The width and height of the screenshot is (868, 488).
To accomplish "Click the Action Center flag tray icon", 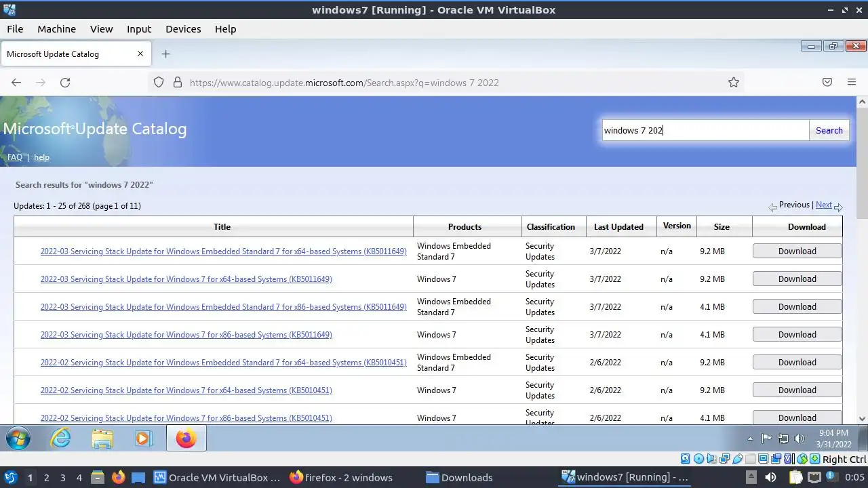I will tap(767, 439).
